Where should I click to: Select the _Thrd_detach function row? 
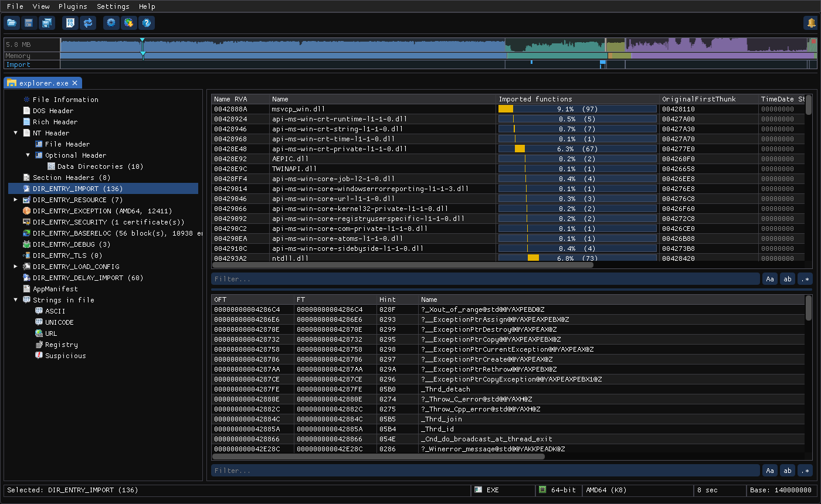pyautogui.click(x=508, y=389)
